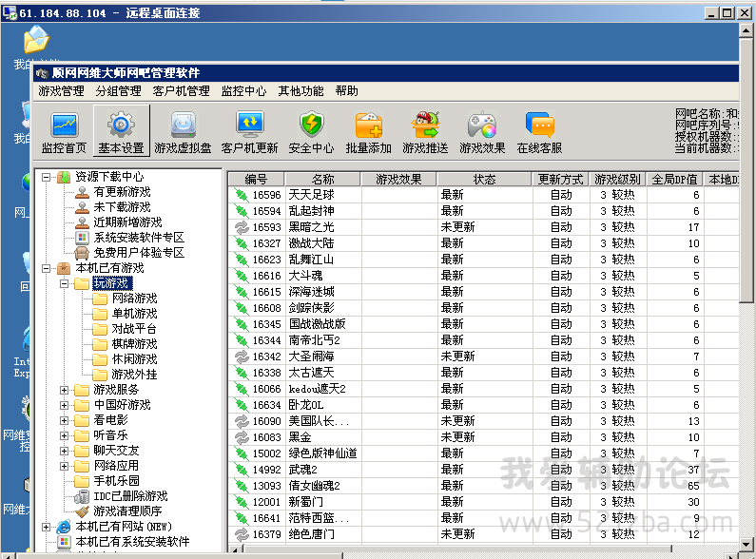The width and height of the screenshot is (756, 559).
Task: Click status icon of row 16596 天天足球
Action: 242,195
